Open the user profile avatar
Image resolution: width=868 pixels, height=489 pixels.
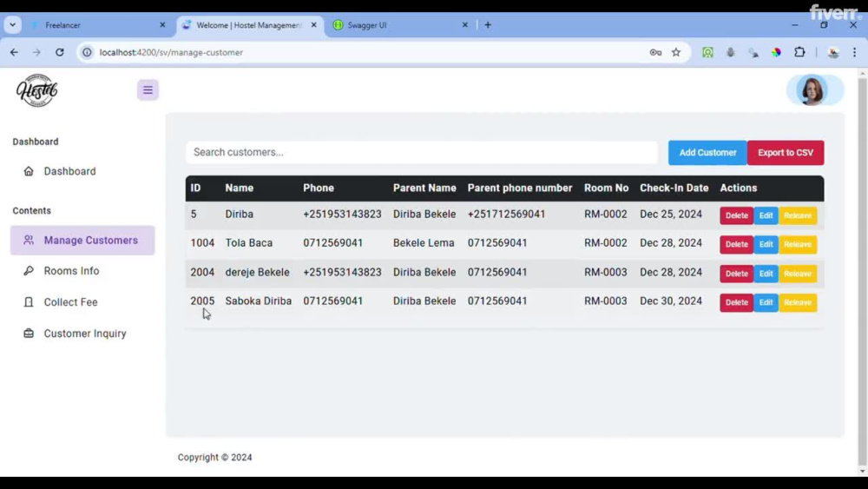pos(812,89)
